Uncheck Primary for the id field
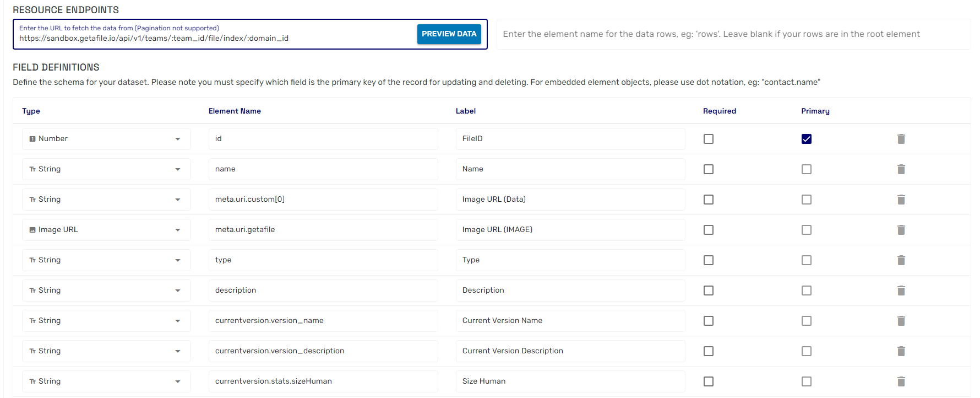This screenshot has width=980, height=398. point(807,139)
